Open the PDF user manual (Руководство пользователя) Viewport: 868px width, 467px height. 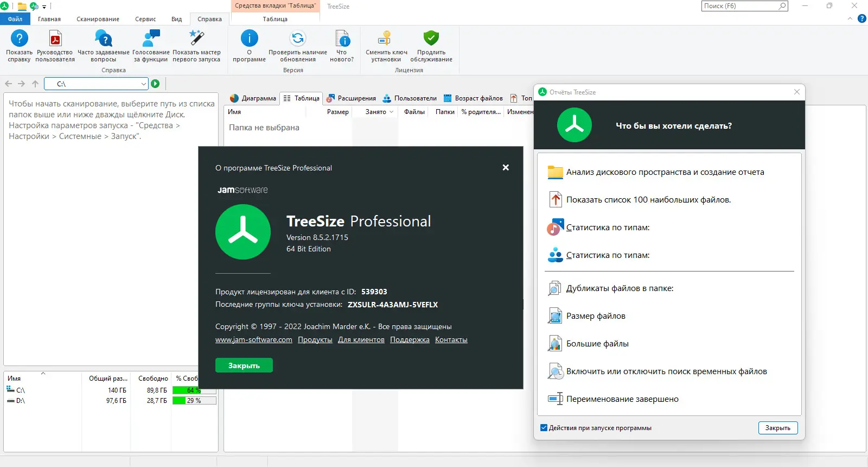click(55, 46)
